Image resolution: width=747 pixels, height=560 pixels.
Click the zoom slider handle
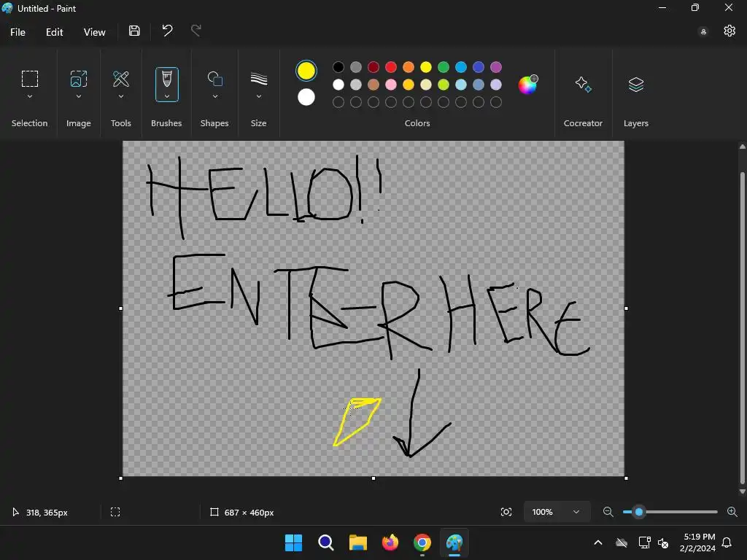tap(639, 512)
